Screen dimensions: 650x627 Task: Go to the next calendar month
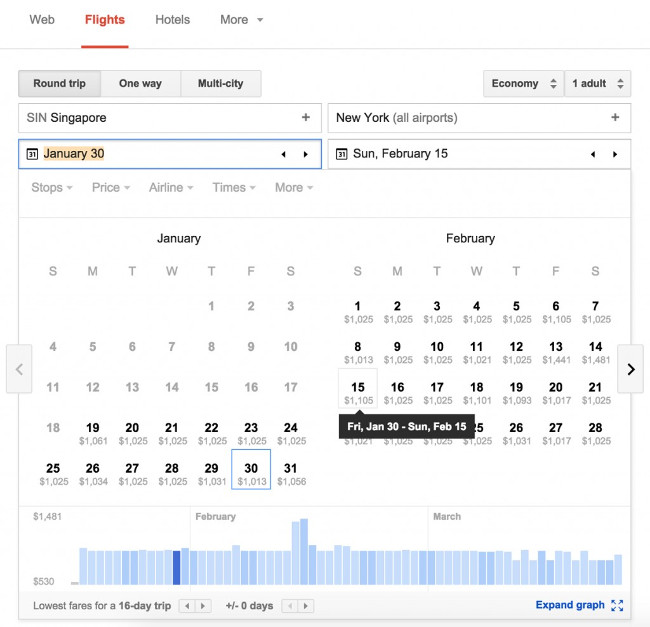click(630, 369)
